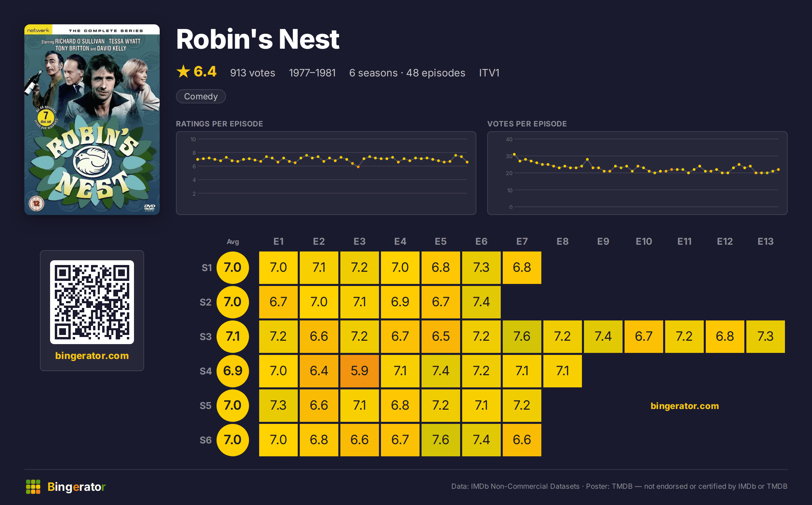
Task: Click the S6 average 7.0 circle
Action: 233,440
